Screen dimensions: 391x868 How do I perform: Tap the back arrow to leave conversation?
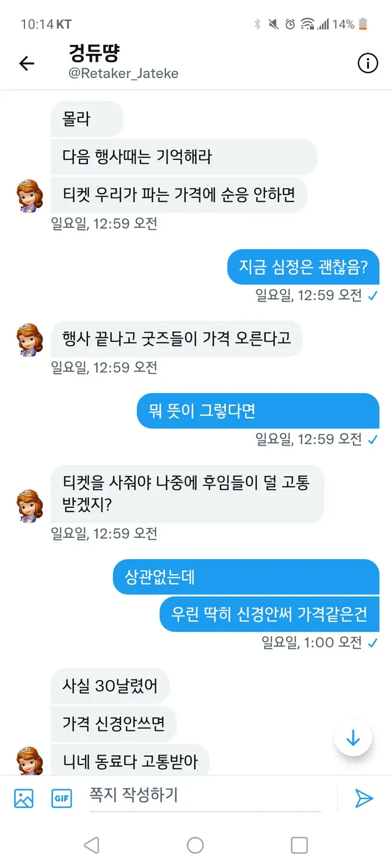coord(27,63)
